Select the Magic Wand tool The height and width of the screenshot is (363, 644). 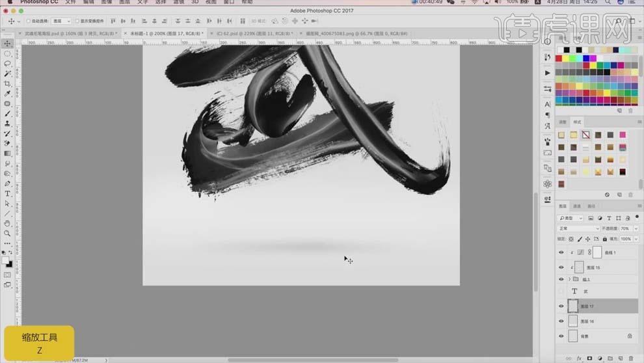point(7,74)
